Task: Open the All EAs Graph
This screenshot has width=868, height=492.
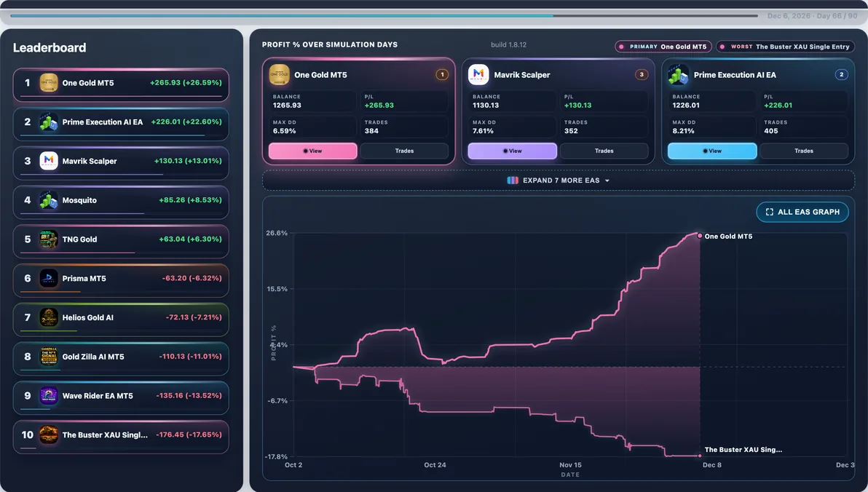Action: pos(802,212)
